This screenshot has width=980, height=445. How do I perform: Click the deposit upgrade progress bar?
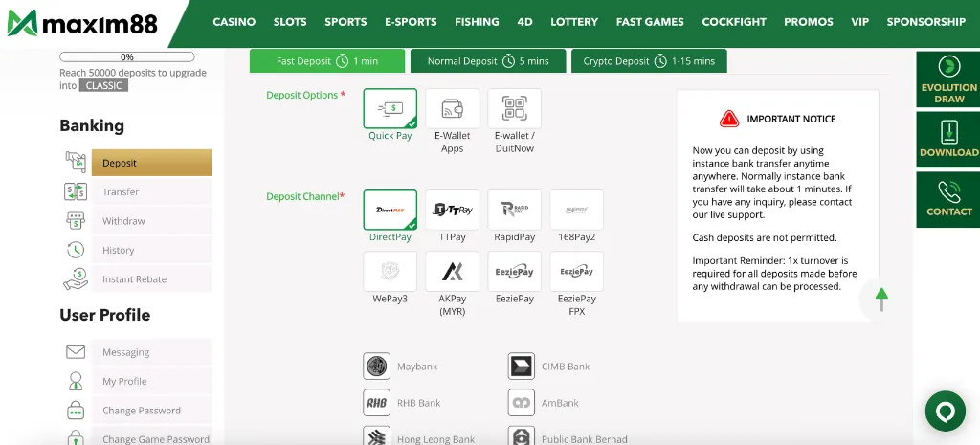126,57
